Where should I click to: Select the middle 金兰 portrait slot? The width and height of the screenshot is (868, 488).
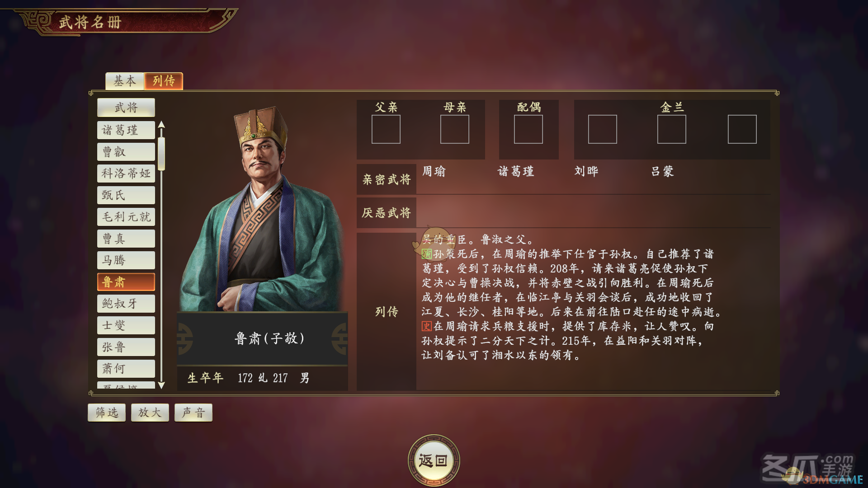pos(671,129)
